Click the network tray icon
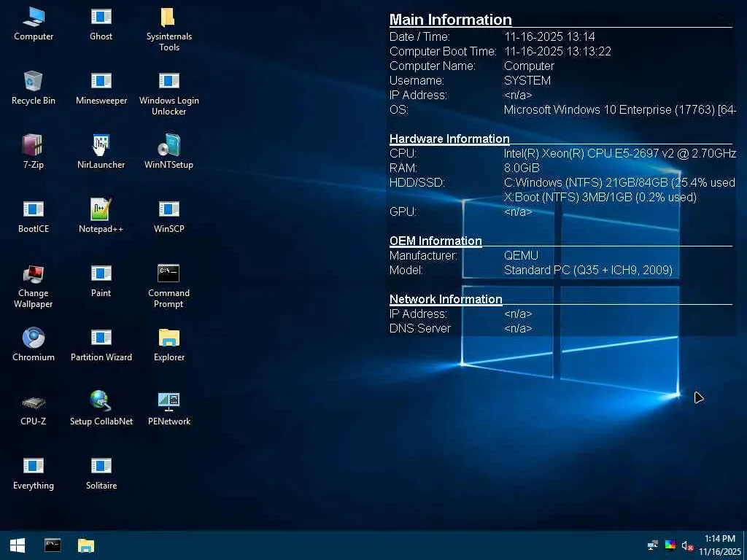The width and height of the screenshot is (747, 560). pos(653,545)
